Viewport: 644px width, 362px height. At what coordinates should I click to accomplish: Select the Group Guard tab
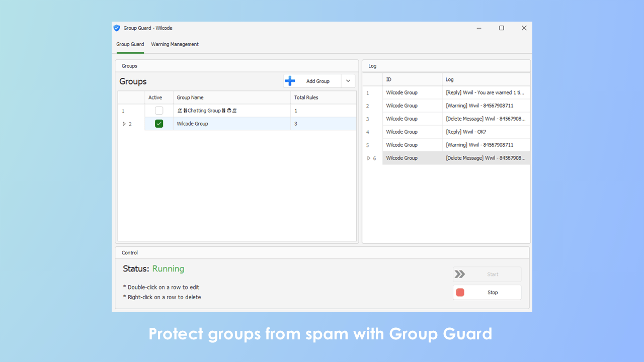130,44
